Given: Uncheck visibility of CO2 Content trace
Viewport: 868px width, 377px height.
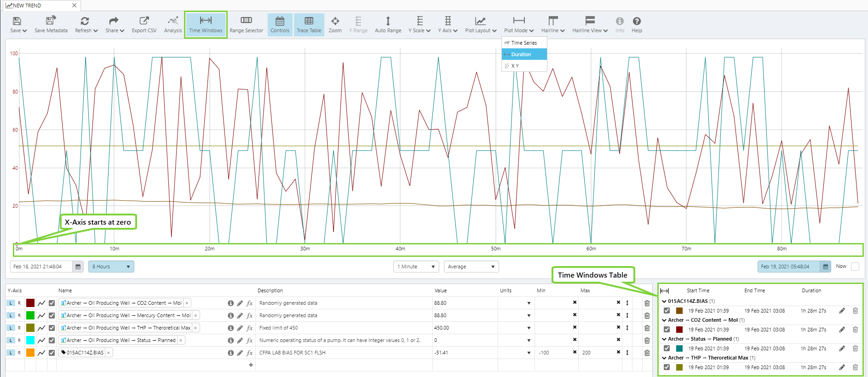Looking at the screenshot, I should [x=52, y=303].
